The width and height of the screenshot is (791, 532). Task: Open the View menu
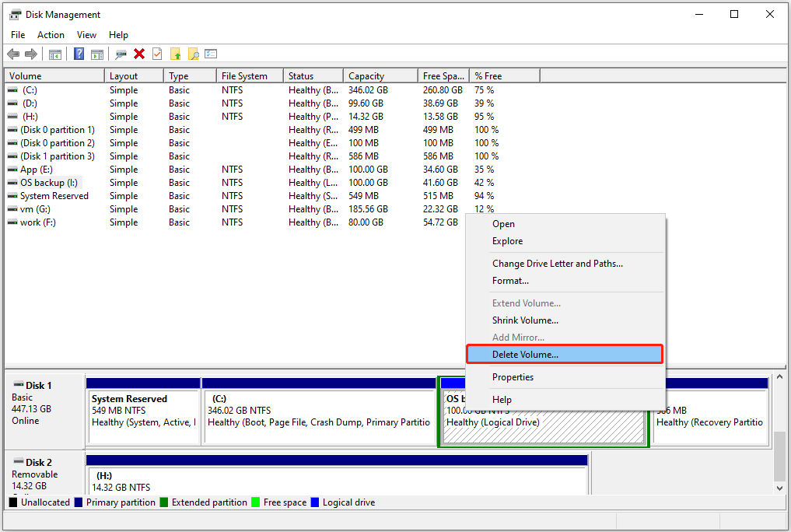(86, 34)
